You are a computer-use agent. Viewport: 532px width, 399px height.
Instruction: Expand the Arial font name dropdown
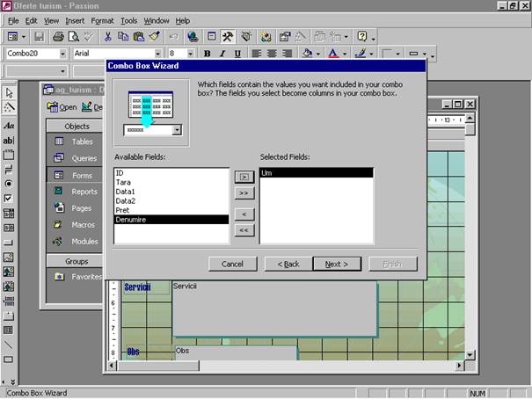pos(158,54)
